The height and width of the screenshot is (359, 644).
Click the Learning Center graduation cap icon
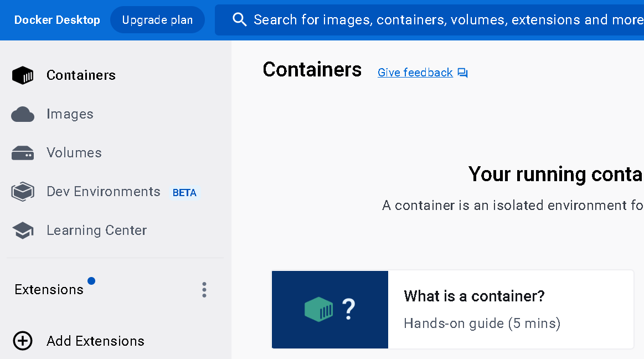(x=23, y=230)
